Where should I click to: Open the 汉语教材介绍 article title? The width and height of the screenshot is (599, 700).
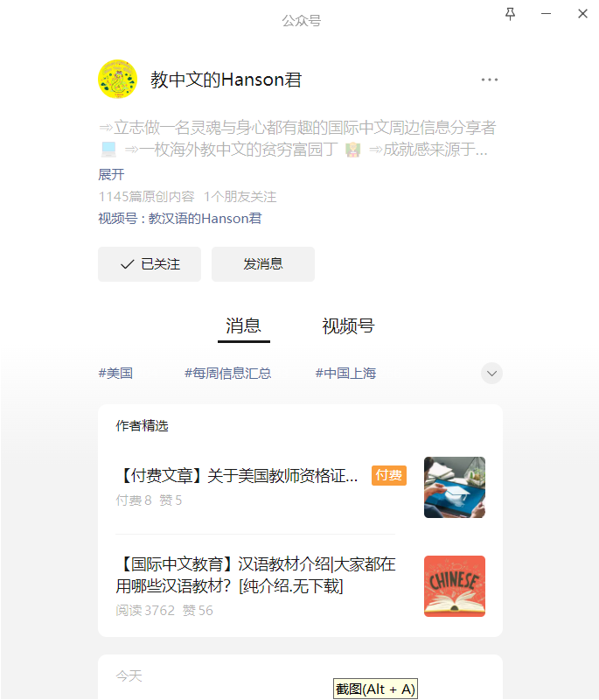(255, 575)
